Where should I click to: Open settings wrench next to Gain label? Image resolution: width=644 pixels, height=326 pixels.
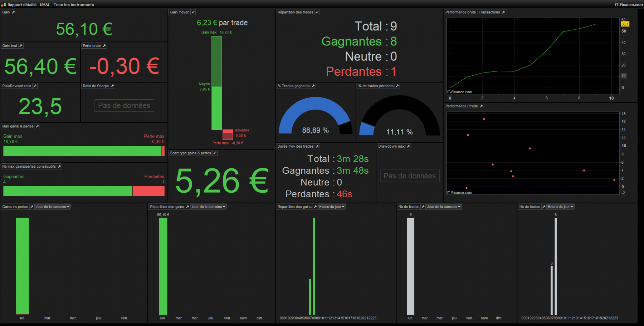click(14, 12)
